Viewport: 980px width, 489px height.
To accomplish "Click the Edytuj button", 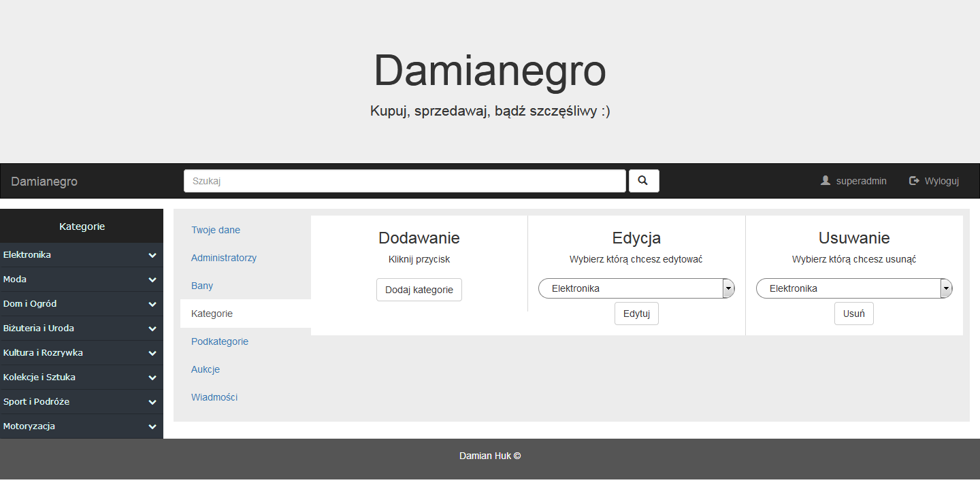I will coord(636,314).
